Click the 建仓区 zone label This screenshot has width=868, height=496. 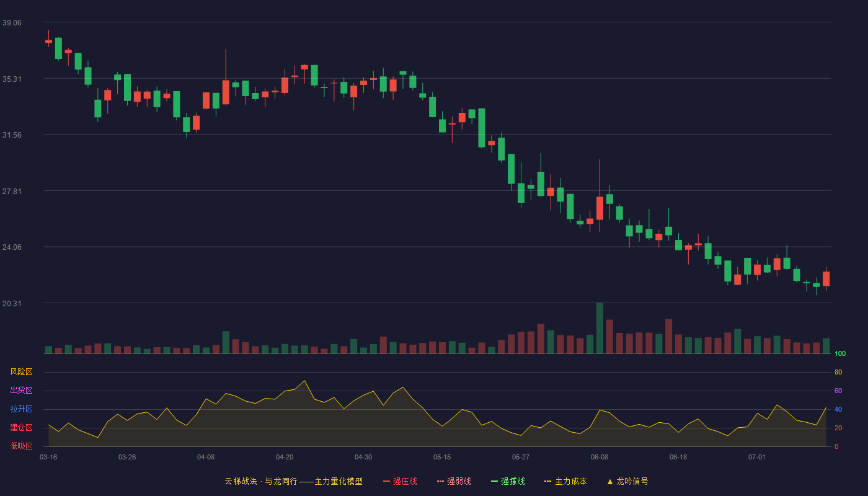coord(21,428)
